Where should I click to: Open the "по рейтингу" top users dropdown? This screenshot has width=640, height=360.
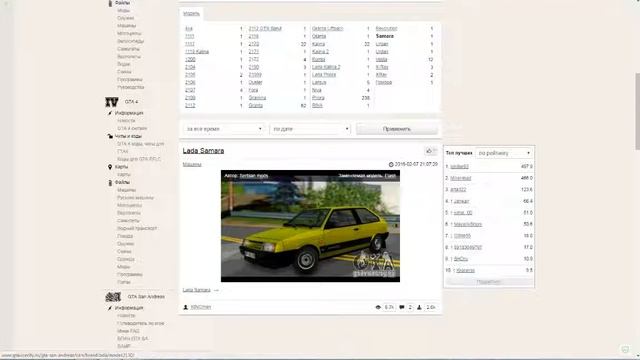coord(504,153)
